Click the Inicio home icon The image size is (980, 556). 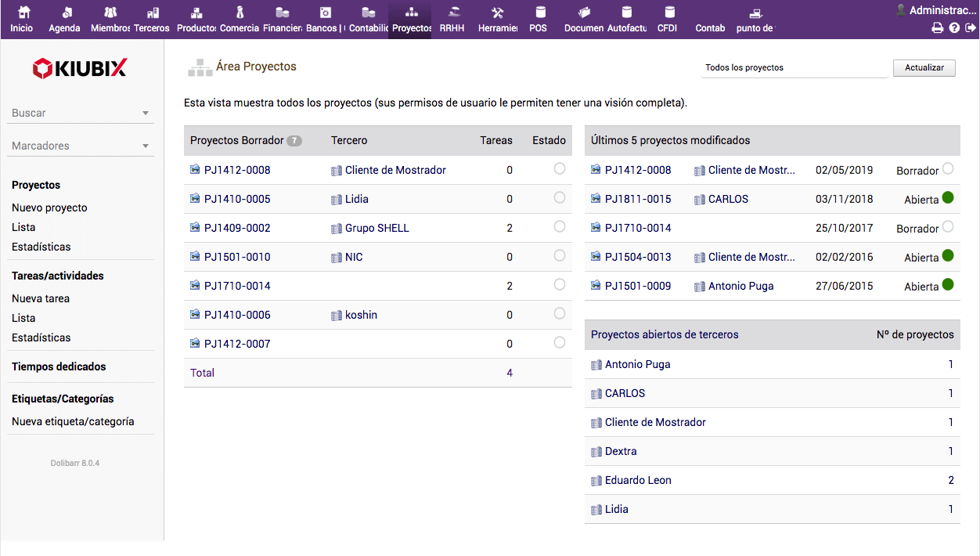[23, 13]
